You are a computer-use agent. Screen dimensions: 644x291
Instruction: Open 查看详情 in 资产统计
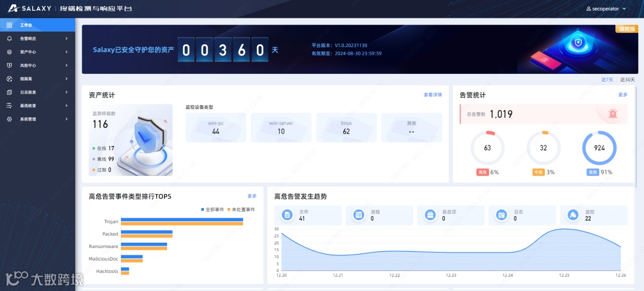(x=432, y=95)
